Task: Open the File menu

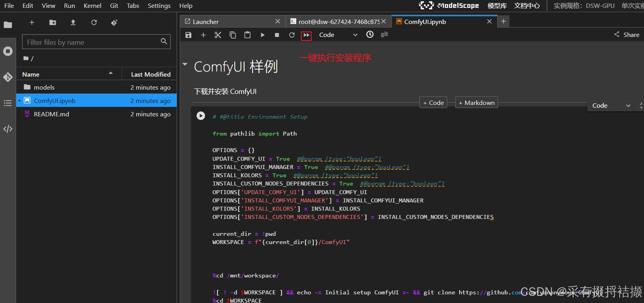Action: coord(9,6)
